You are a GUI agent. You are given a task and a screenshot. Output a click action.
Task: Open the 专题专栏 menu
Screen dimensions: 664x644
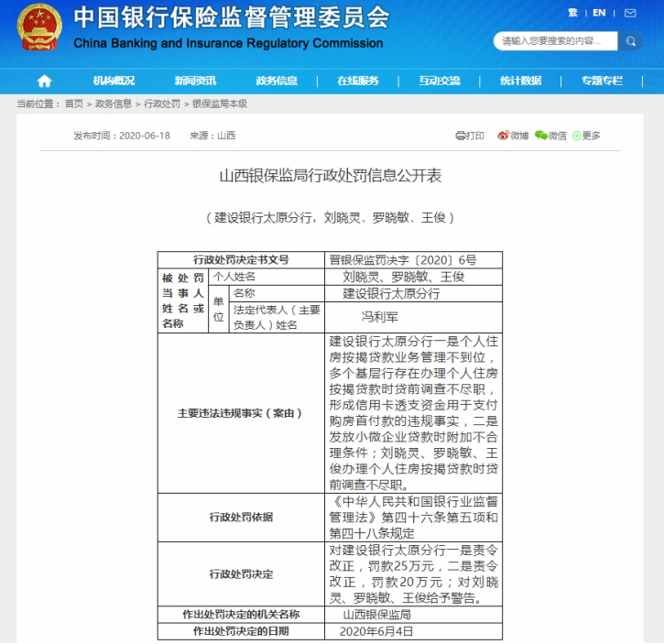point(602,81)
